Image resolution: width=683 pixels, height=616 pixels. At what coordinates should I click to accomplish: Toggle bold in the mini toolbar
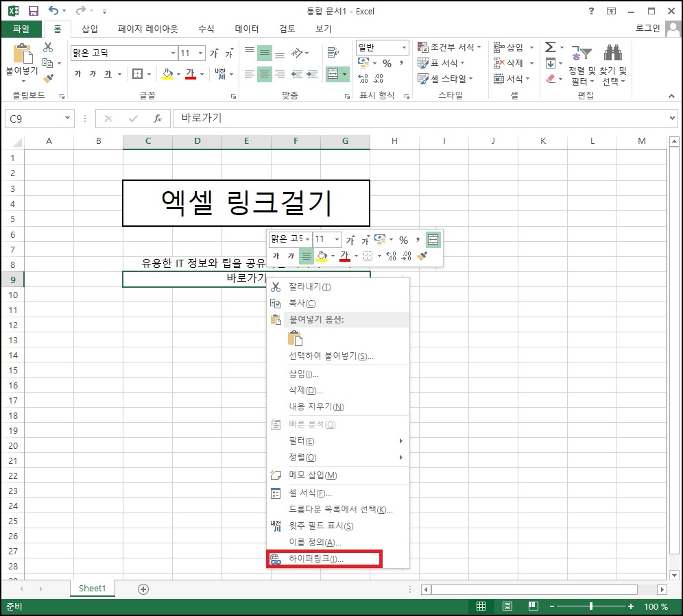coord(276,256)
